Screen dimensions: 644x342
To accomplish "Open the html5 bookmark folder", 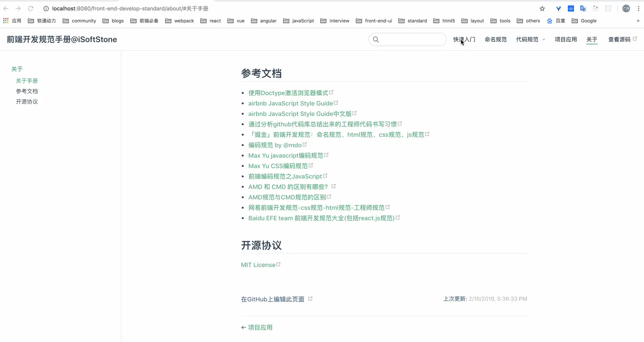I will point(444,21).
